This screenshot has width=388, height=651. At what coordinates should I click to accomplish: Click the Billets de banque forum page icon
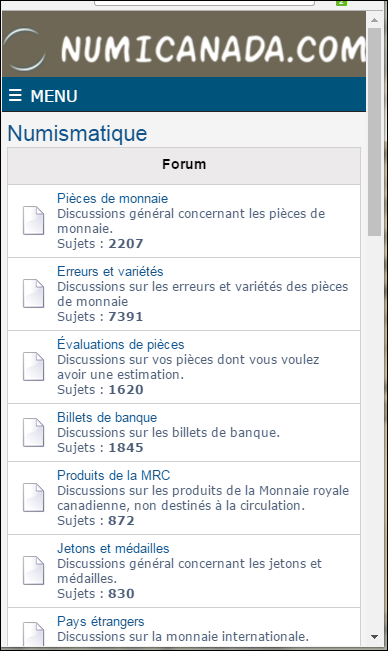coord(34,432)
